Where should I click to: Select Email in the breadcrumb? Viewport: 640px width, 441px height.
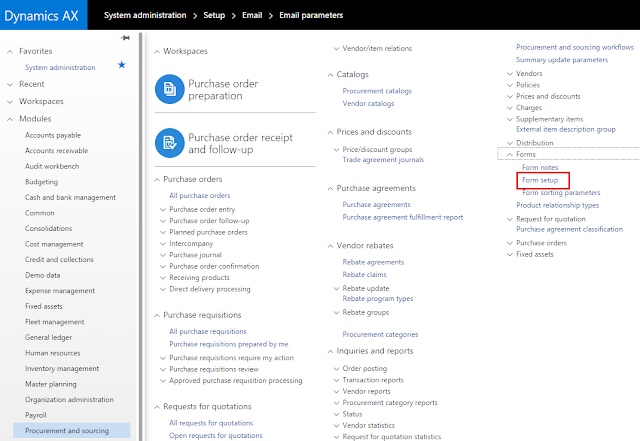pyautogui.click(x=252, y=15)
